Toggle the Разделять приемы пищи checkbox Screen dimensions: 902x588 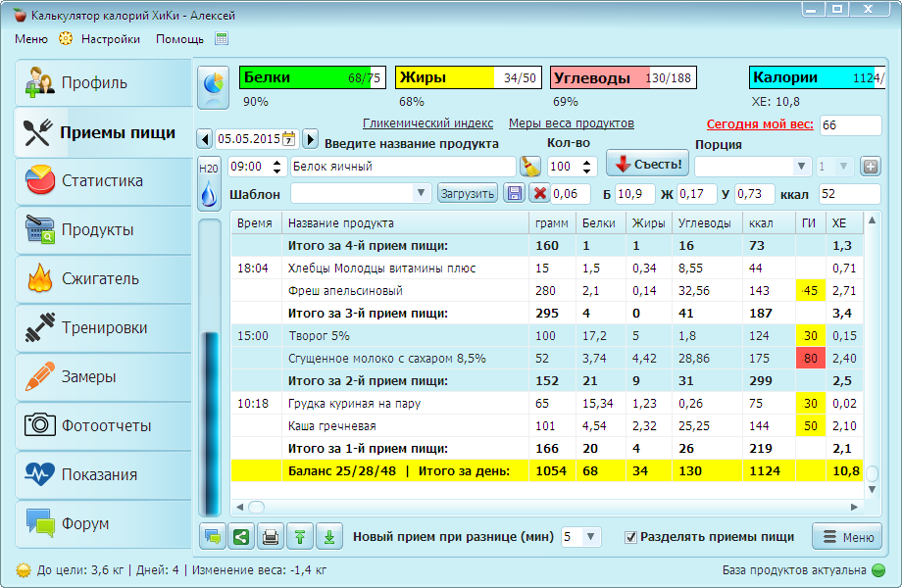(631, 537)
